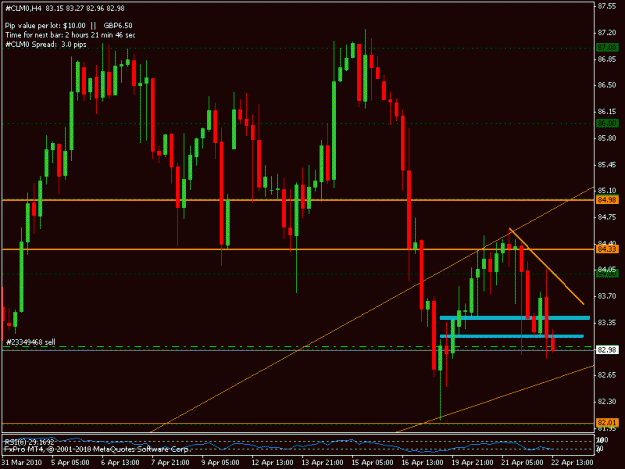This screenshot has width=625, height=469.
Task: Select the 'Pip value per lot: $10.00' text
Action: (45, 26)
